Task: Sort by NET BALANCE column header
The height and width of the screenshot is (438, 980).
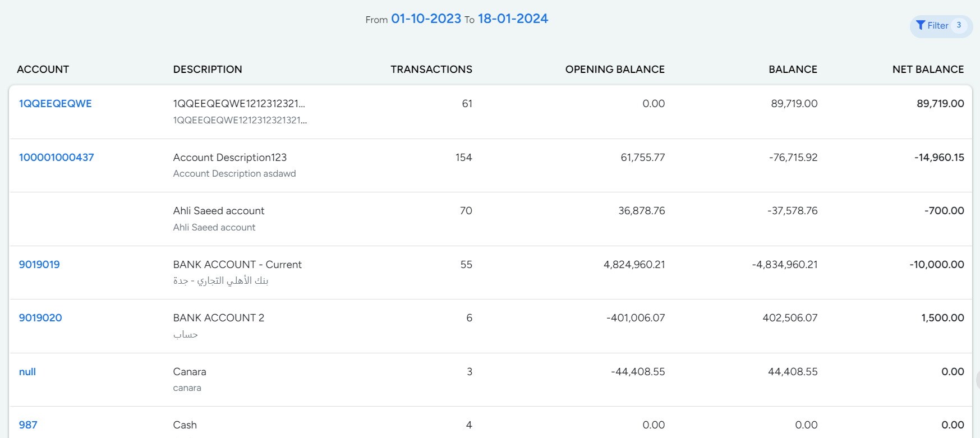Action: [x=928, y=70]
